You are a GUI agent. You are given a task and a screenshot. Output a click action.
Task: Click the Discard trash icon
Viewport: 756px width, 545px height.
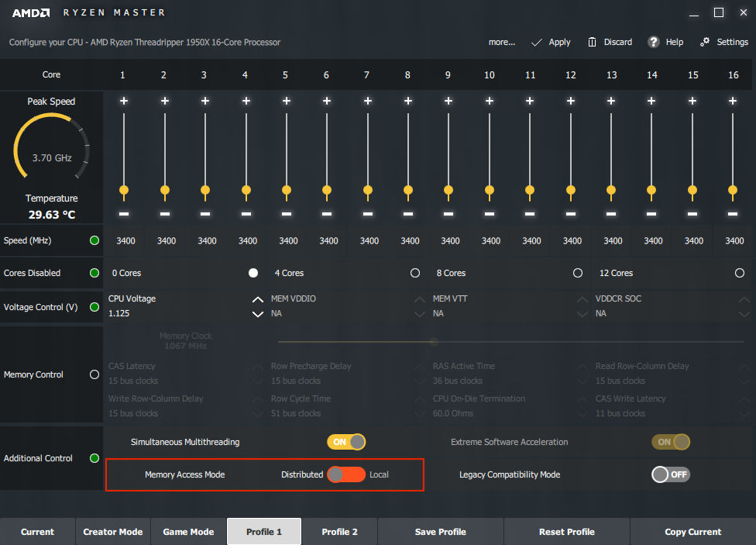pyautogui.click(x=592, y=42)
